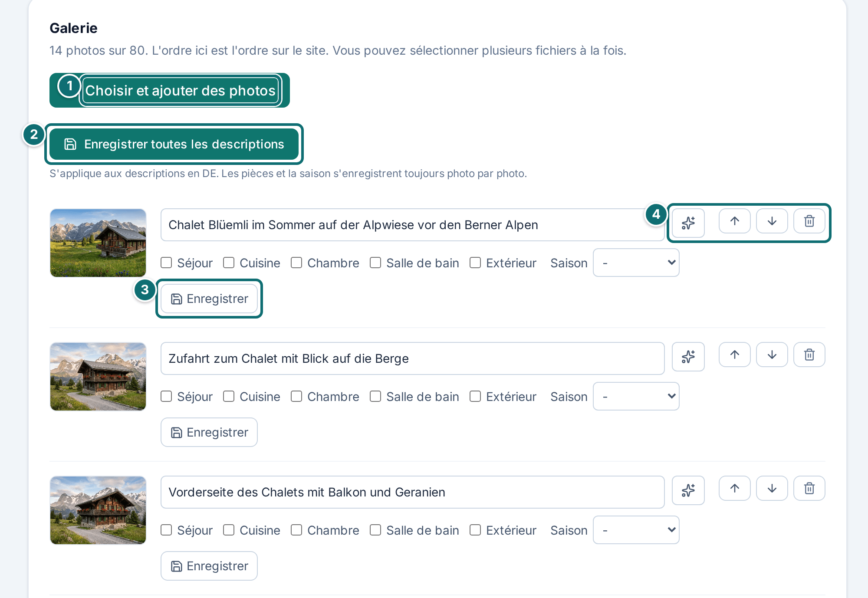This screenshot has width=868, height=598.
Task: Generate AI description for Chalet Blüemli photo
Action: pyautogui.click(x=688, y=223)
